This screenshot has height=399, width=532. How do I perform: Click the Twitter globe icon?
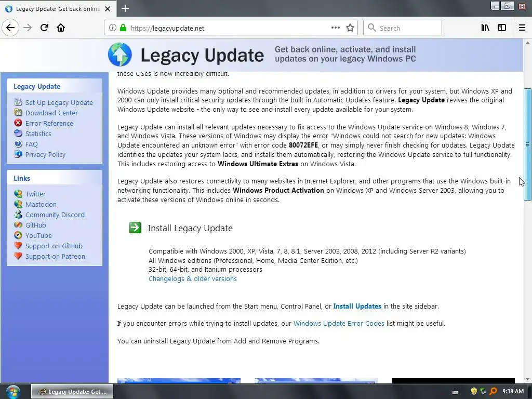pyautogui.click(x=18, y=194)
